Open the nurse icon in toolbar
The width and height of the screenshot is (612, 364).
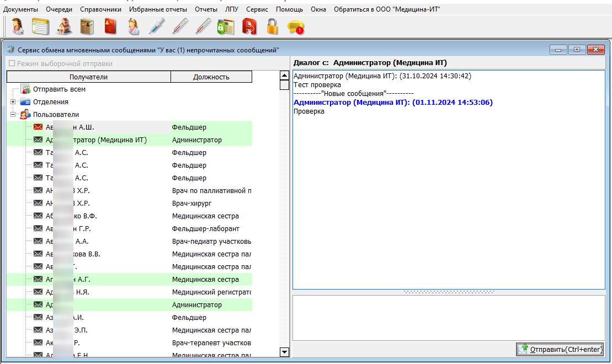click(134, 27)
